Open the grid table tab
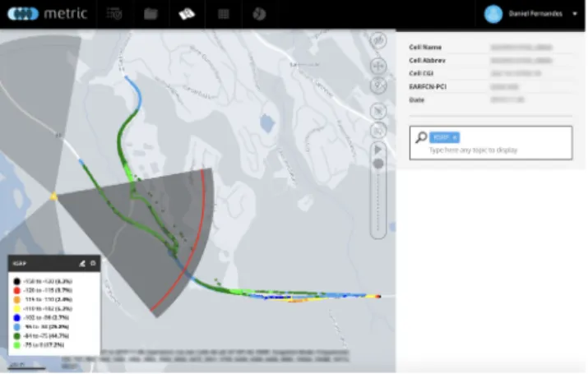The image size is (588, 374). click(x=224, y=14)
